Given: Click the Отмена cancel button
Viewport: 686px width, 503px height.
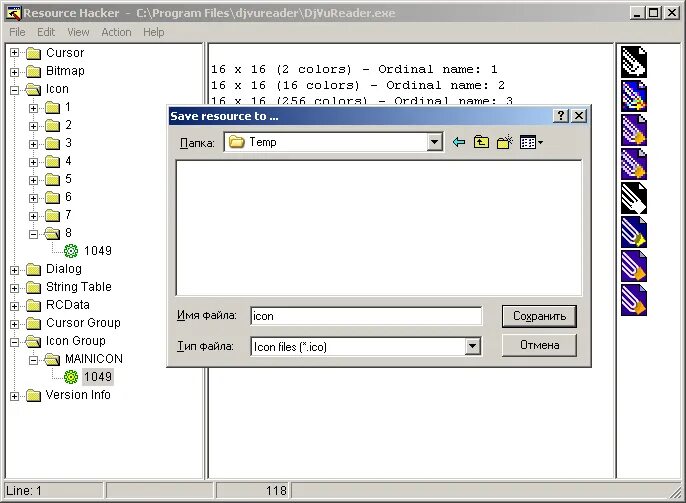Looking at the screenshot, I should click(539, 345).
